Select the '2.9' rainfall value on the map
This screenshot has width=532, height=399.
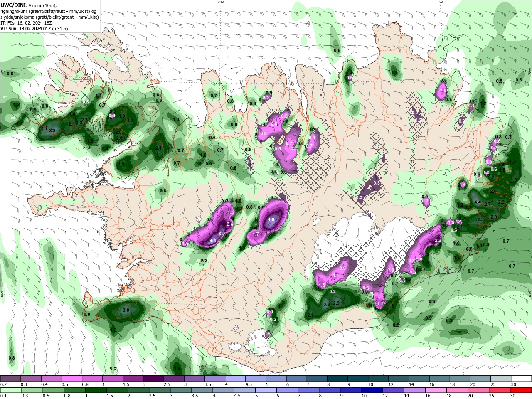point(336,303)
